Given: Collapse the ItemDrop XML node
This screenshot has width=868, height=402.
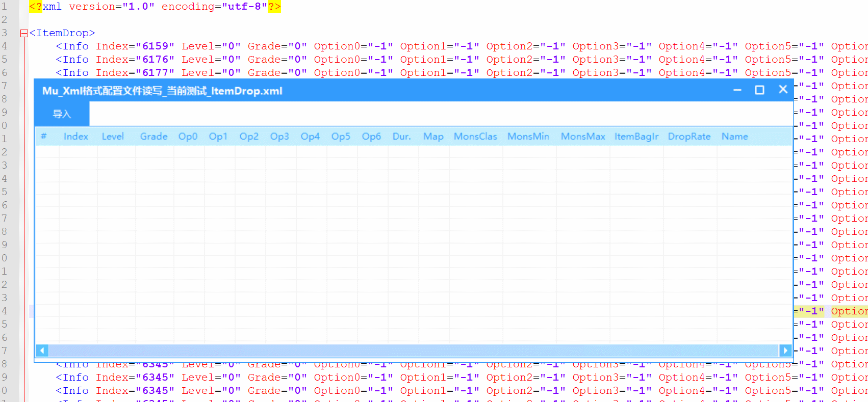Looking at the screenshot, I should 24,34.
